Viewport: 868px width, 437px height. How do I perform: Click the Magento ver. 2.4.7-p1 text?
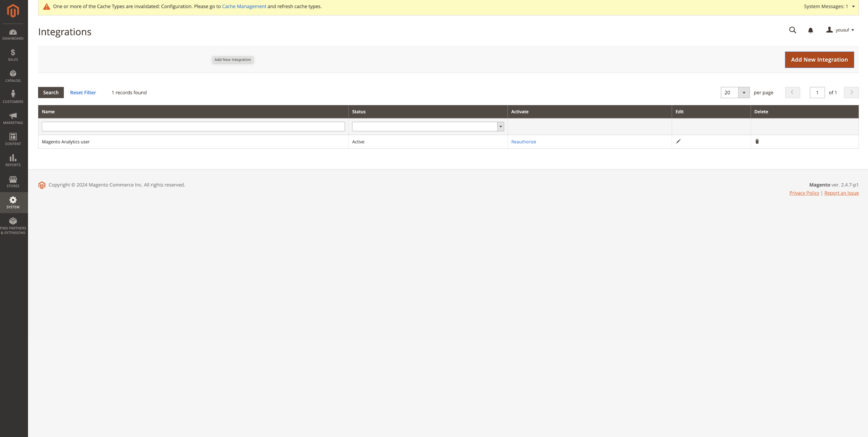tap(834, 185)
